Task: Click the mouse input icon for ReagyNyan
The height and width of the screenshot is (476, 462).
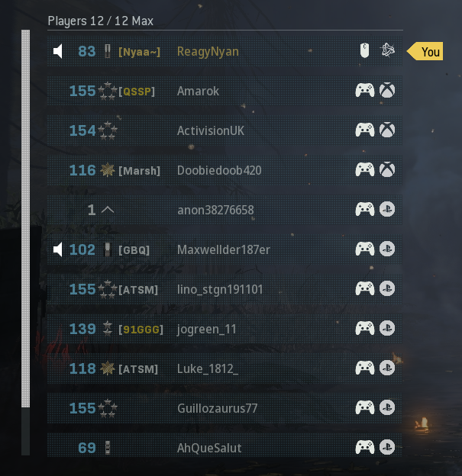Action: [364, 50]
